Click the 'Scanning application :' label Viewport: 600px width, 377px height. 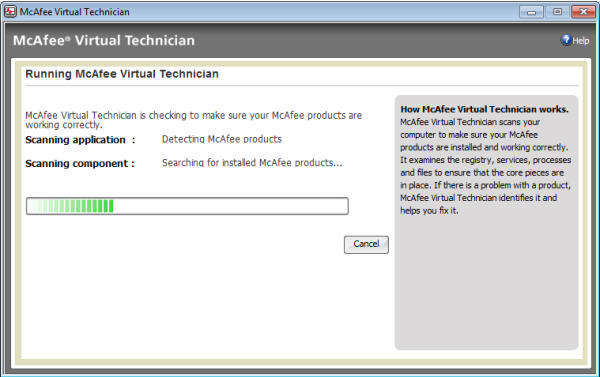pyautogui.click(x=80, y=140)
